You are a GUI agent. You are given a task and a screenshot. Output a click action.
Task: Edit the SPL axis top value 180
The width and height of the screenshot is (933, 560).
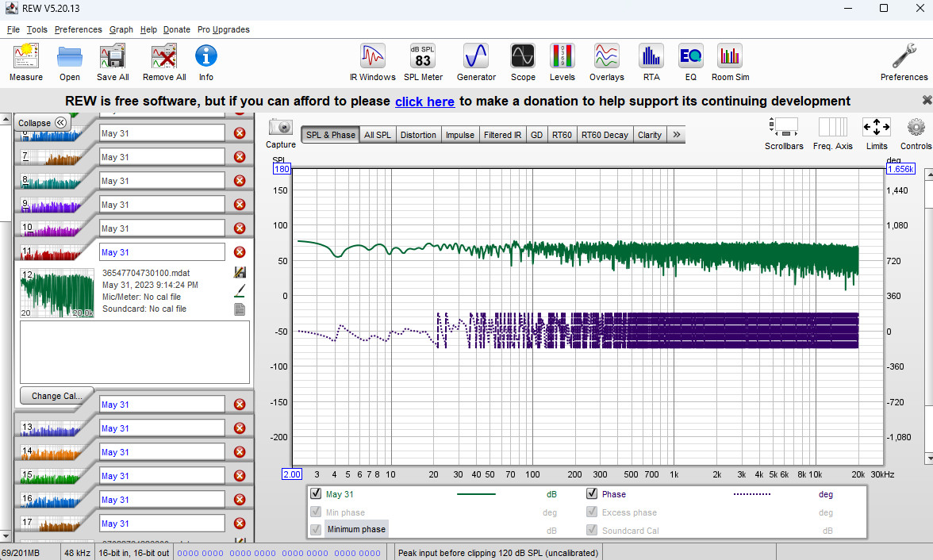coord(282,169)
